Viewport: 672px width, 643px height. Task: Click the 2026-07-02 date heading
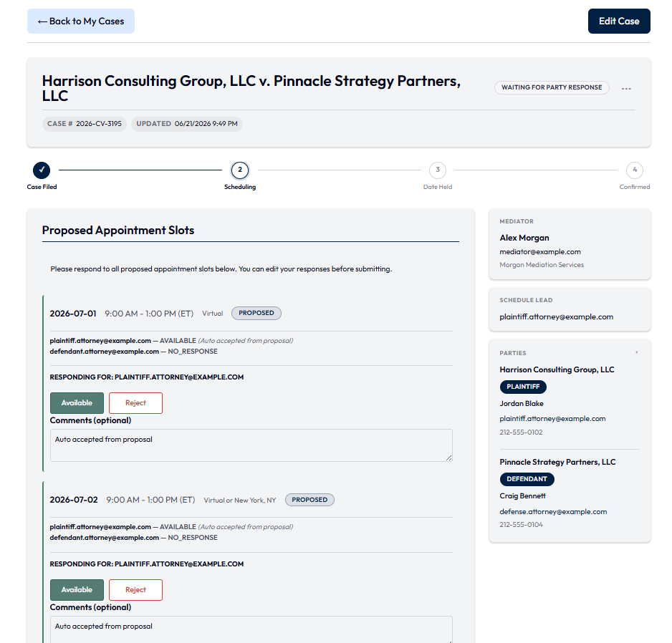[x=74, y=500]
